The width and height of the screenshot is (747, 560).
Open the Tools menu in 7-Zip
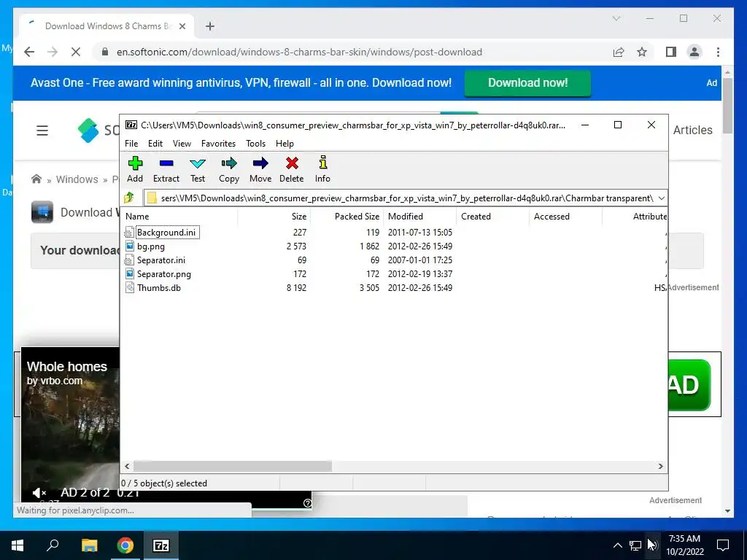tap(255, 144)
